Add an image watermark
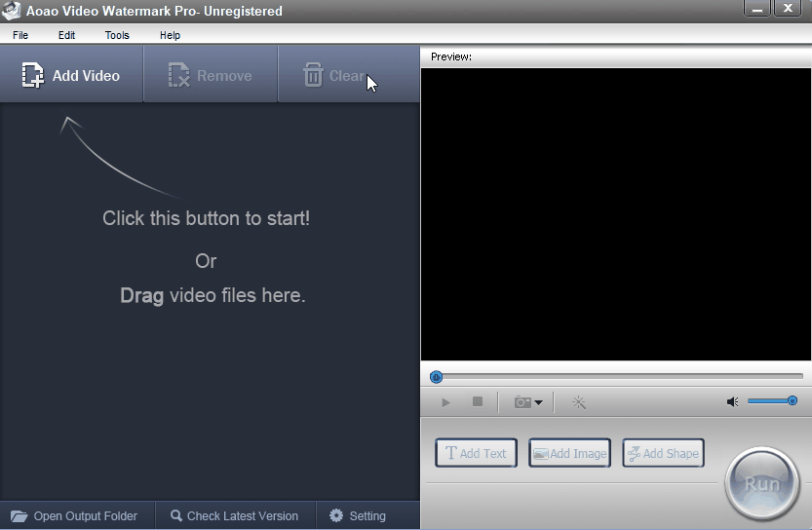The image size is (812, 530). tap(569, 453)
